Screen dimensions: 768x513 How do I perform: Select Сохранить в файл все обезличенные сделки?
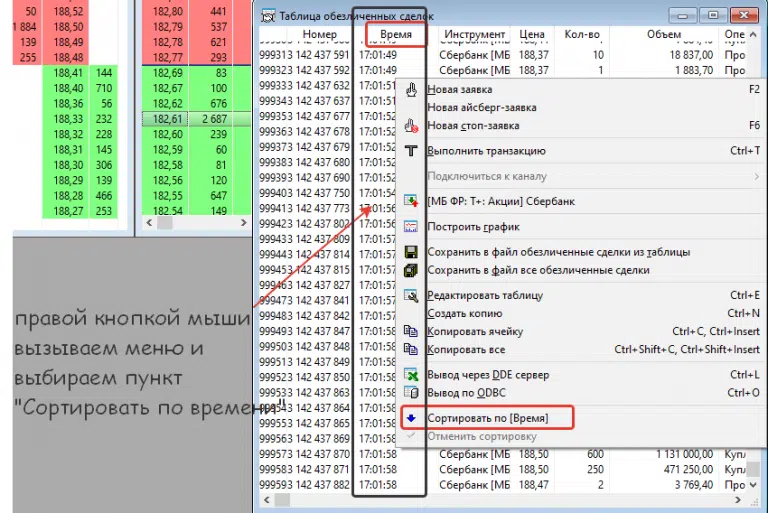pyautogui.click(x=538, y=270)
